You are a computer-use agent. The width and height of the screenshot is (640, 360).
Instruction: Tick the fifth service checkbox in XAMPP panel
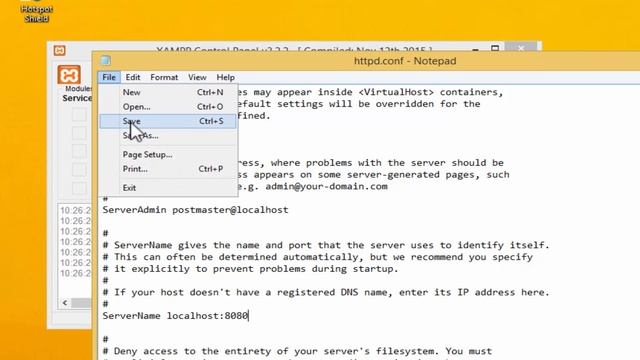click(x=79, y=188)
